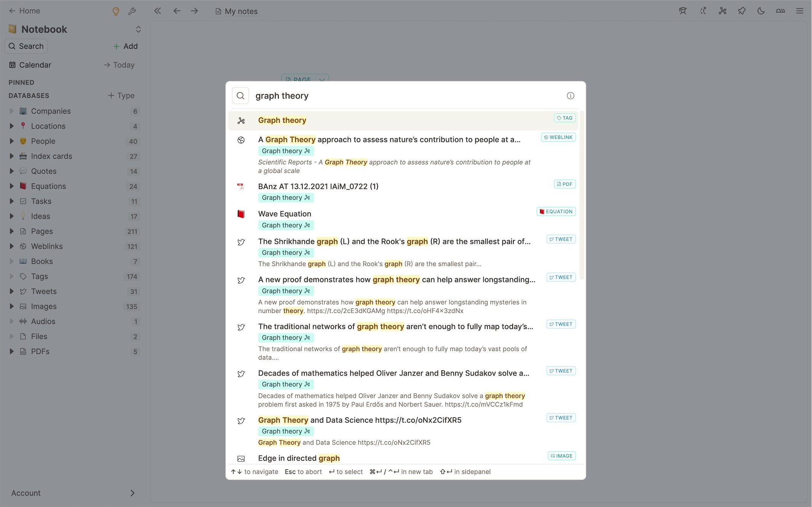The image size is (812, 507).
Task: Click the info icon in the search dialog
Action: [x=570, y=96]
